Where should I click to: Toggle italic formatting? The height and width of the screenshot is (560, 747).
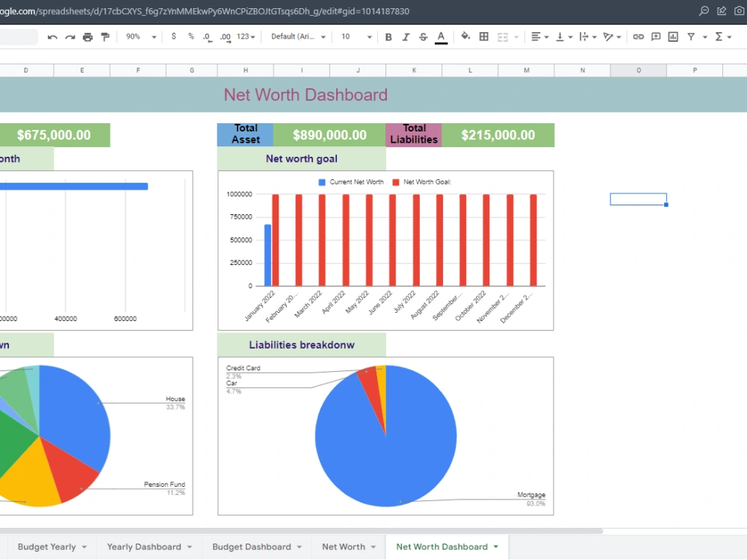(406, 36)
